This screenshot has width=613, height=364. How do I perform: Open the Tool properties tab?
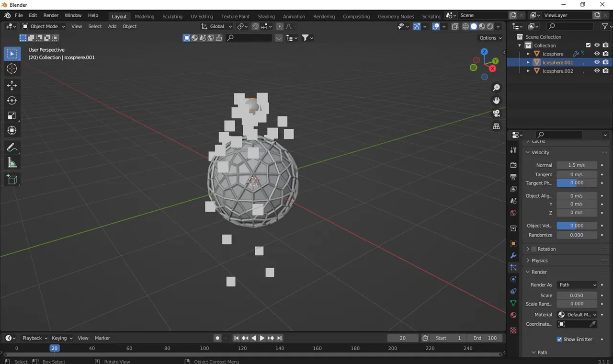[513, 150]
